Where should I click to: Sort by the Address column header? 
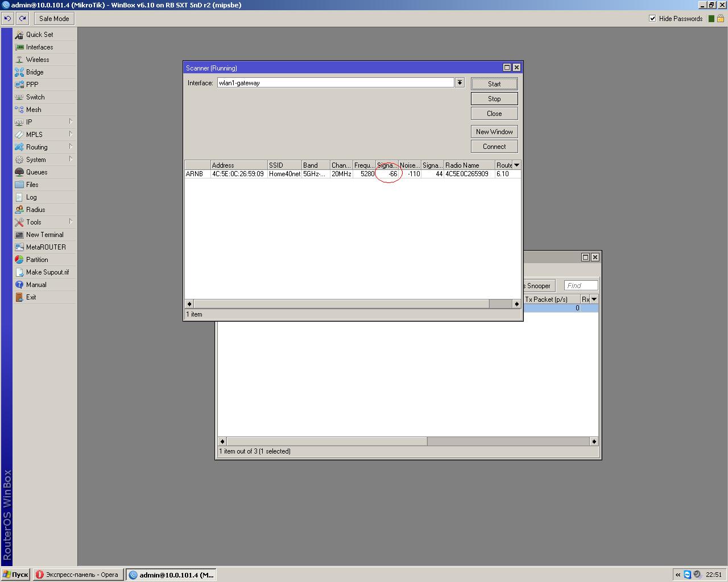[x=239, y=165]
